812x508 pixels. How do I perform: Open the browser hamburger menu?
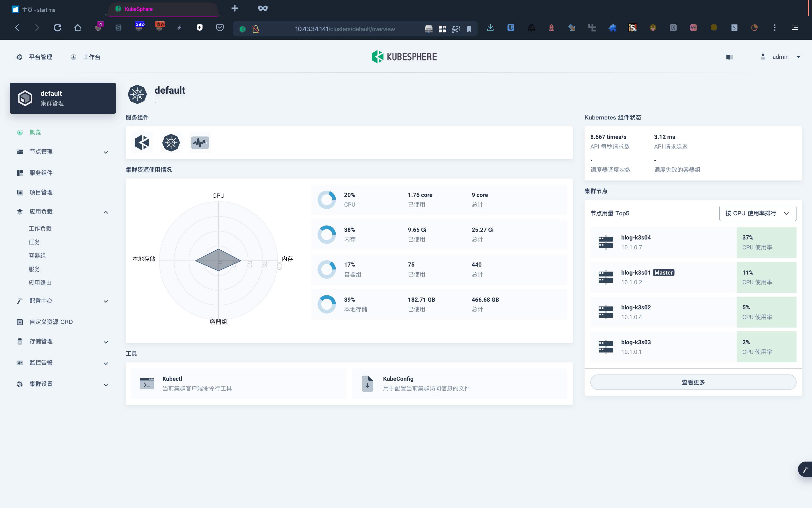pyautogui.click(x=795, y=28)
